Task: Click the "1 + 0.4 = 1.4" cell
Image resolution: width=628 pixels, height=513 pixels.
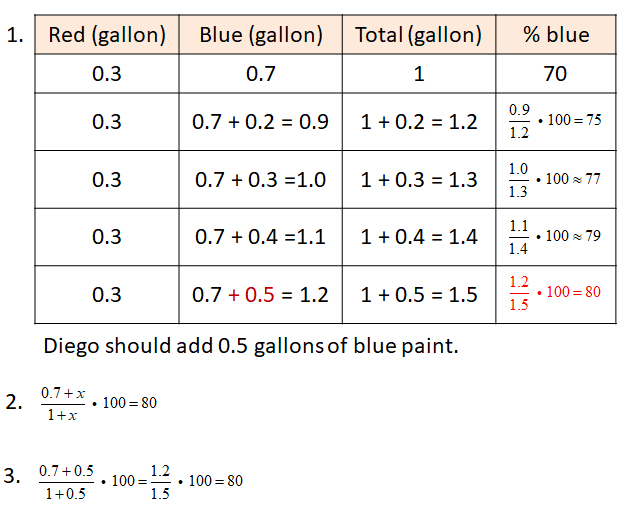Action: [x=419, y=237]
